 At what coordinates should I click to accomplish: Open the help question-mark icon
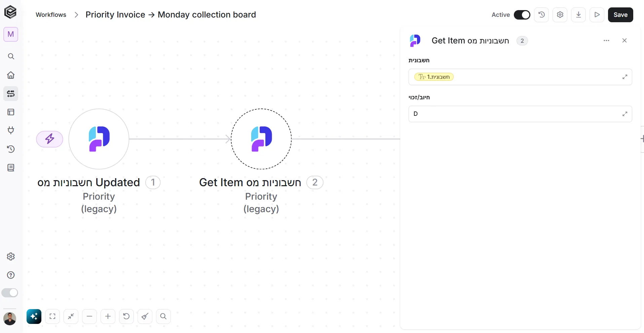point(11,275)
